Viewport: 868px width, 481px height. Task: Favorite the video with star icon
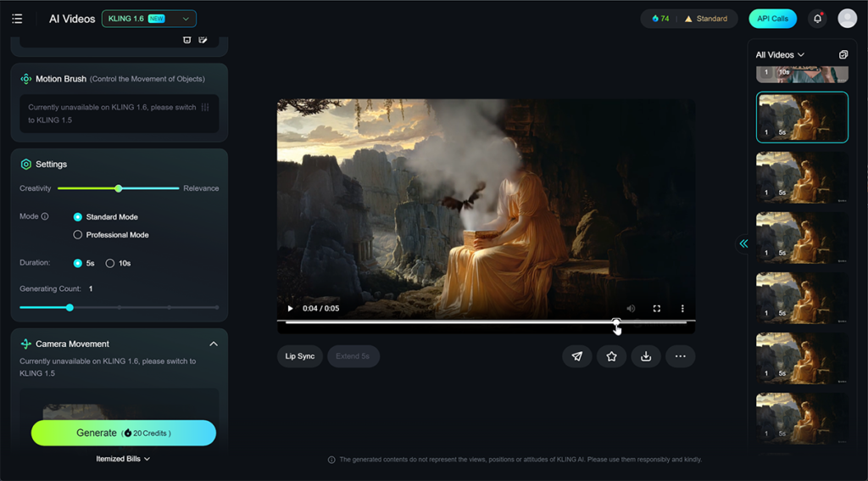coord(611,356)
